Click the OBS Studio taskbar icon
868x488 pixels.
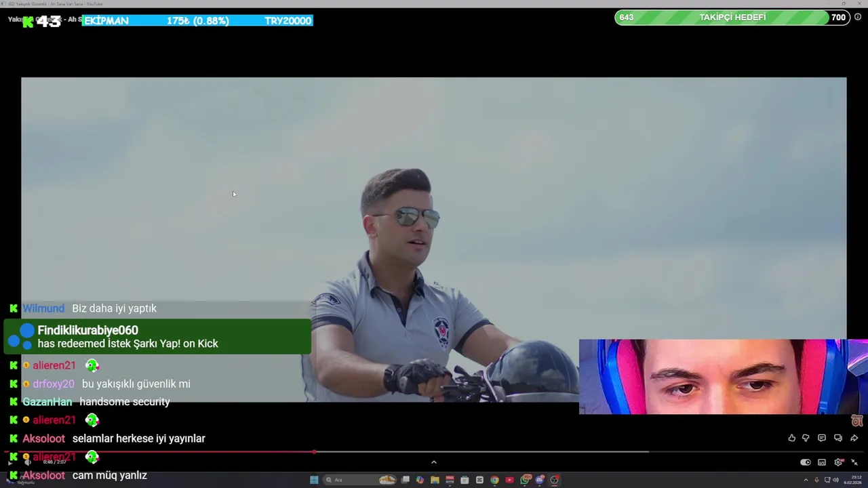point(555,480)
